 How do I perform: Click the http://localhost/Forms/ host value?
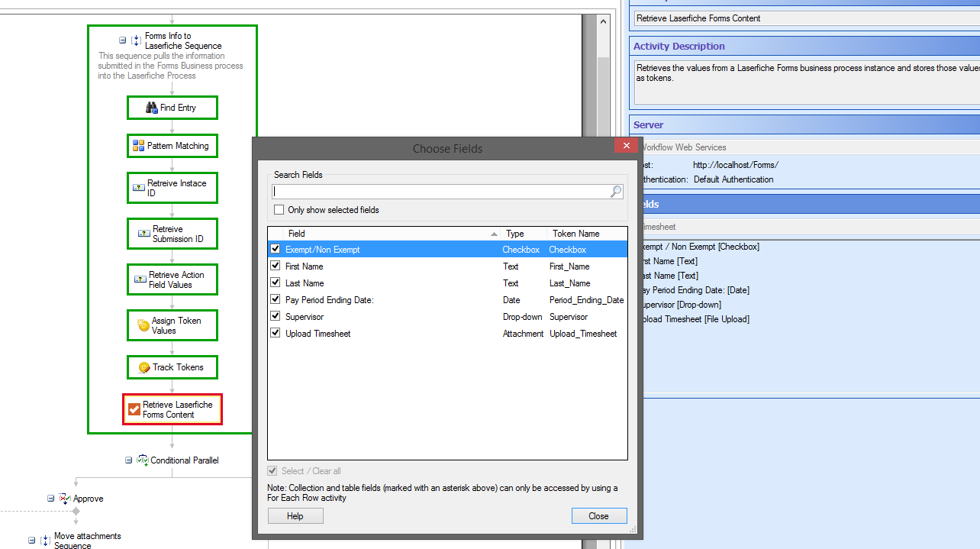tap(736, 165)
